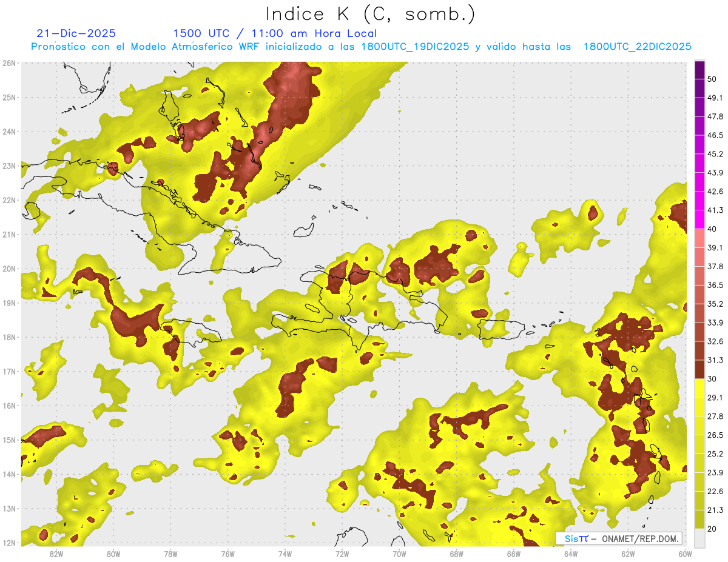Click the 16N latitude label
The width and height of the screenshot is (728, 562).
(10, 406)
